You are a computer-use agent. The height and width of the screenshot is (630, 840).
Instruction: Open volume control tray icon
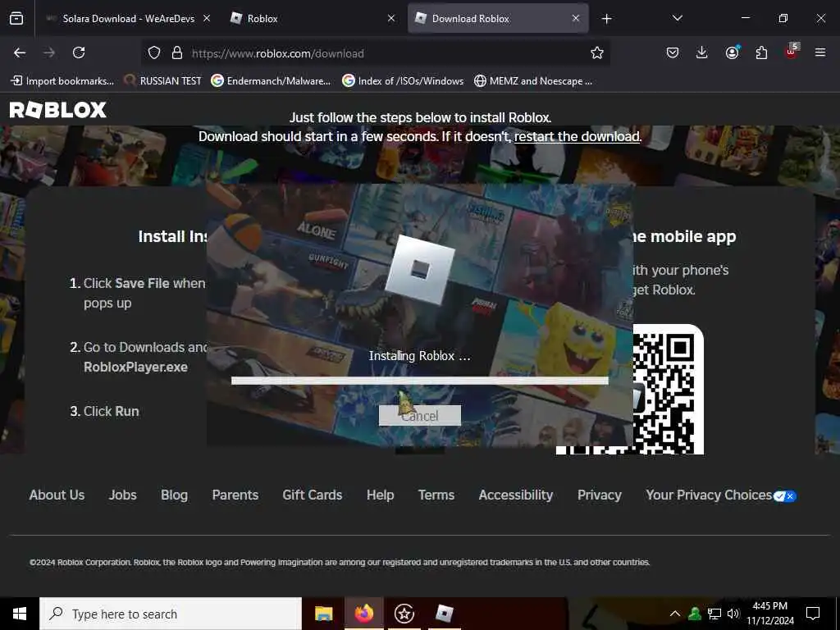733,614
